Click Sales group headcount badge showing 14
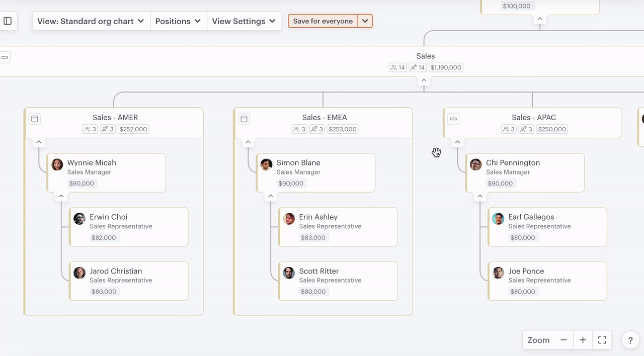 [x=397, y=67]
